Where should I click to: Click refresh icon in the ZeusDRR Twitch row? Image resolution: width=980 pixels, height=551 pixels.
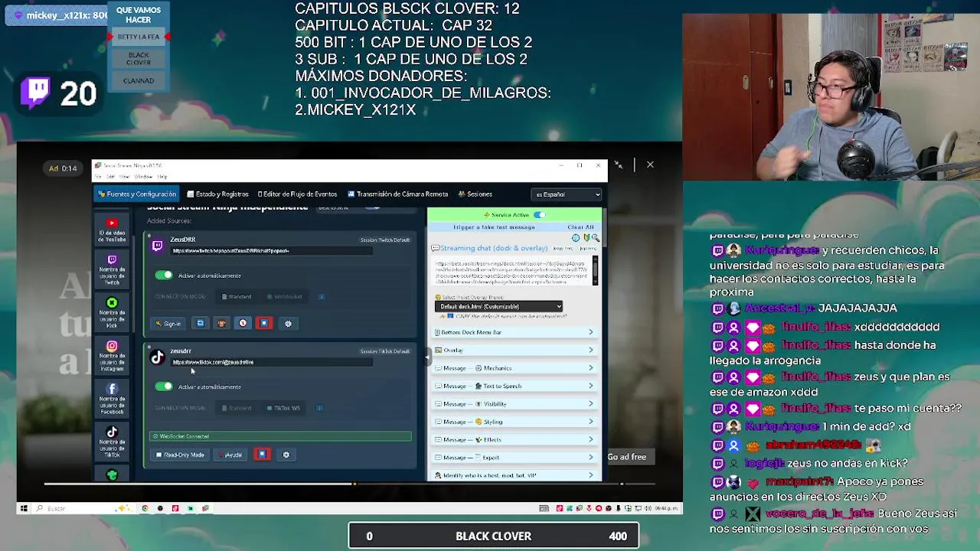[x=200, y=323]
